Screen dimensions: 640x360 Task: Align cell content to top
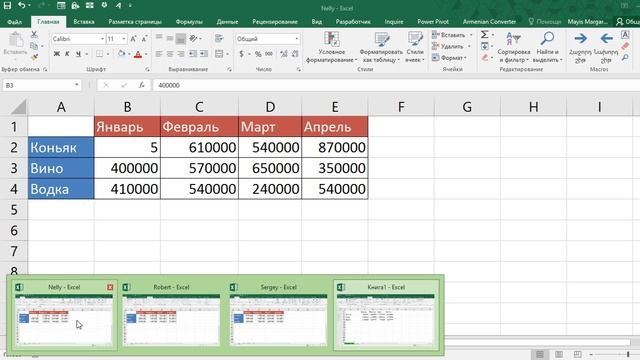(x=159, y=38)
